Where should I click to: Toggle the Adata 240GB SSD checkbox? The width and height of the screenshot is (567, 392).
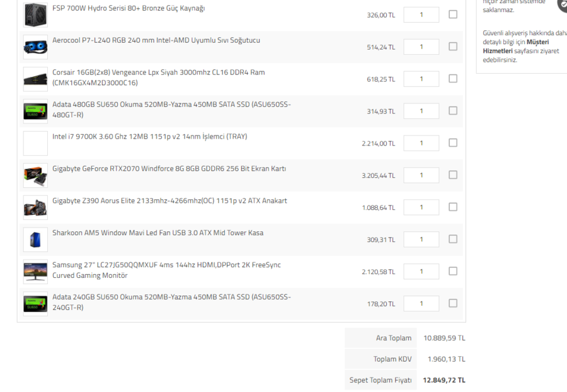click(453, 303)
